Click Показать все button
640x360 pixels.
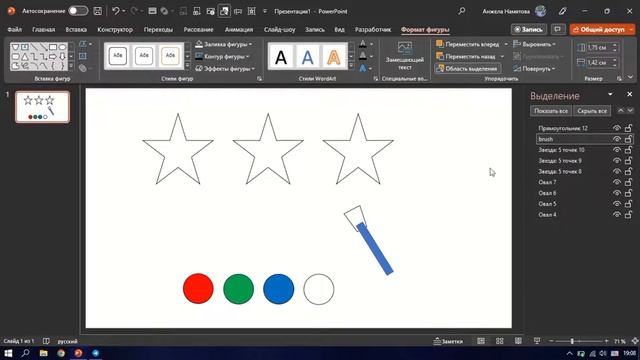[551, 111]
